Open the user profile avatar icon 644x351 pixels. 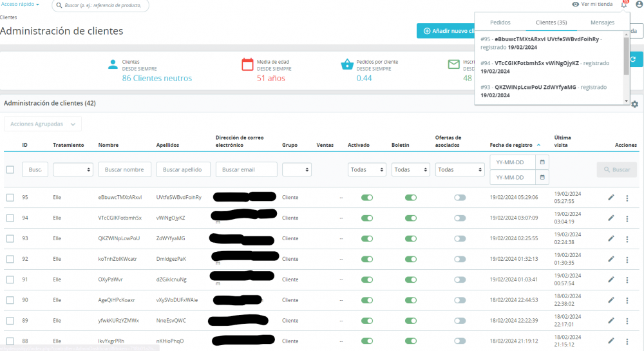[639, 5]
